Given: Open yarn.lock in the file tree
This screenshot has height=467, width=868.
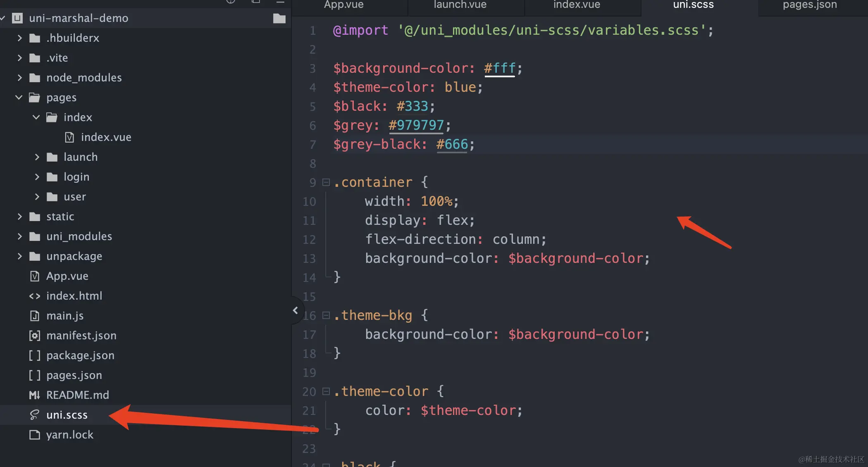Looking at the screenshot, I should pyautogui.click(x=69, y=435).
